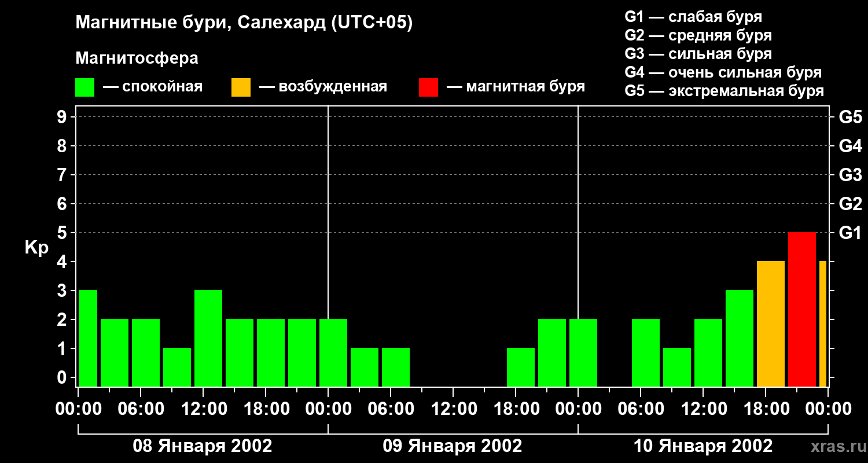The image size is (868, 463).
Task: Click the '— магнитная буря' legend label
Action: pos(516,87)
